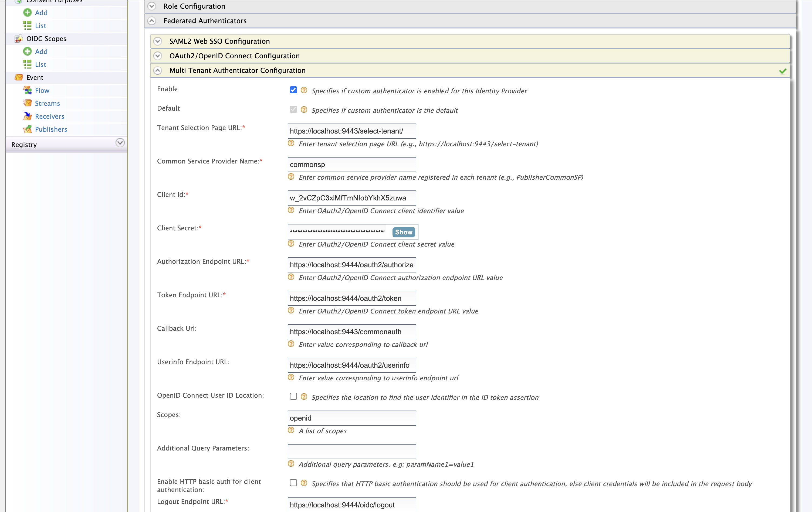Click the Userinfo Endpoint URL field
The height and width of the screenshot is (512, 812).
352,365
